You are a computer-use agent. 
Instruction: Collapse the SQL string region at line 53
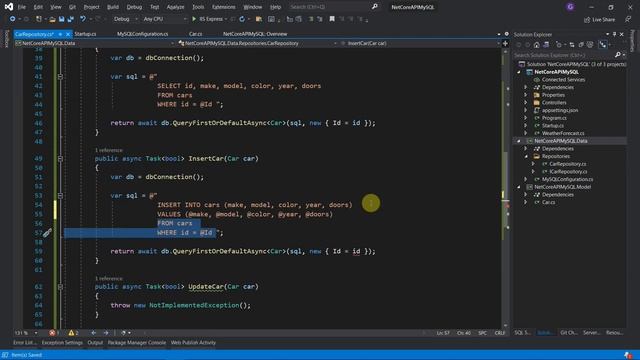pos(60,196)
